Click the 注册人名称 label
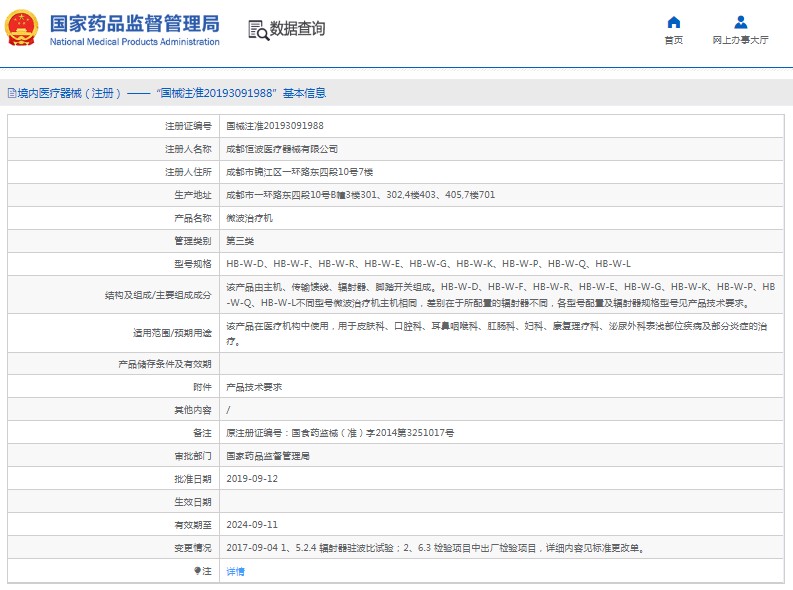The width and height of the screenshot is (793, 590). point(188,149)
